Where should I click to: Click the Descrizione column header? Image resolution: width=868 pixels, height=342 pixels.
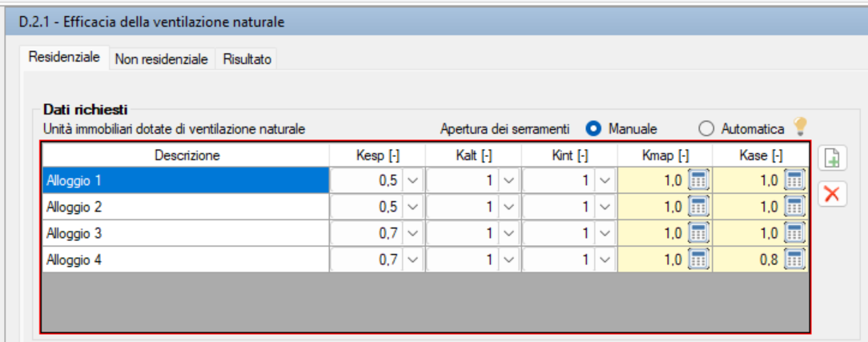coord(187,156)
